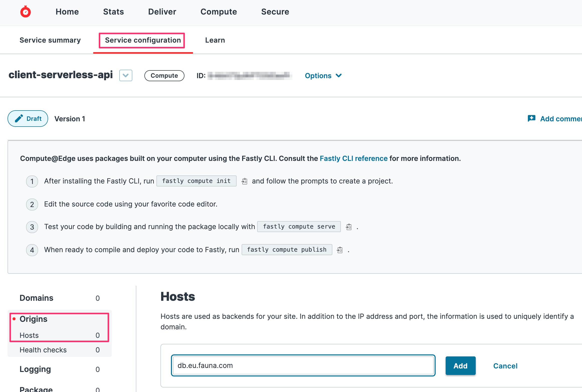The height and width of the screenshot is (392, 582).
Task: Open the Fastly CLI reference link
Action: point(354,158)
